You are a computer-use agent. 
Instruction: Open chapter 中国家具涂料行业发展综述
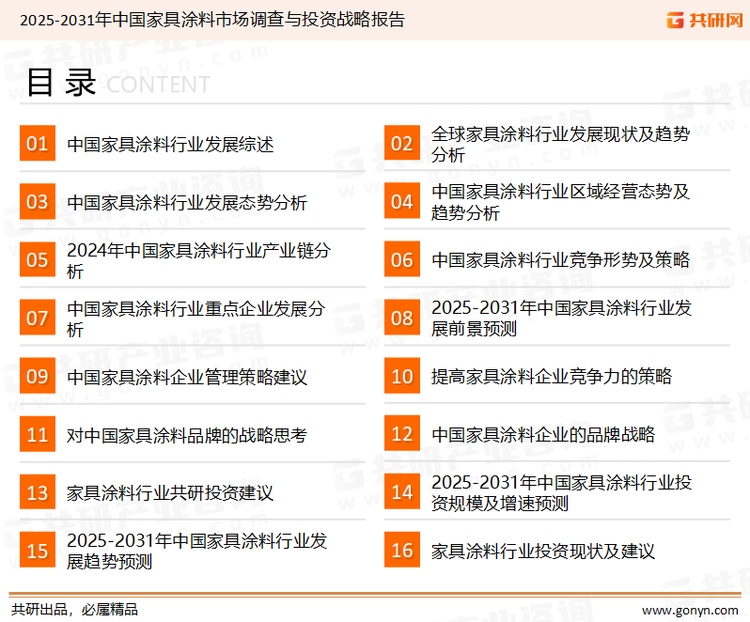coord(170,144)
